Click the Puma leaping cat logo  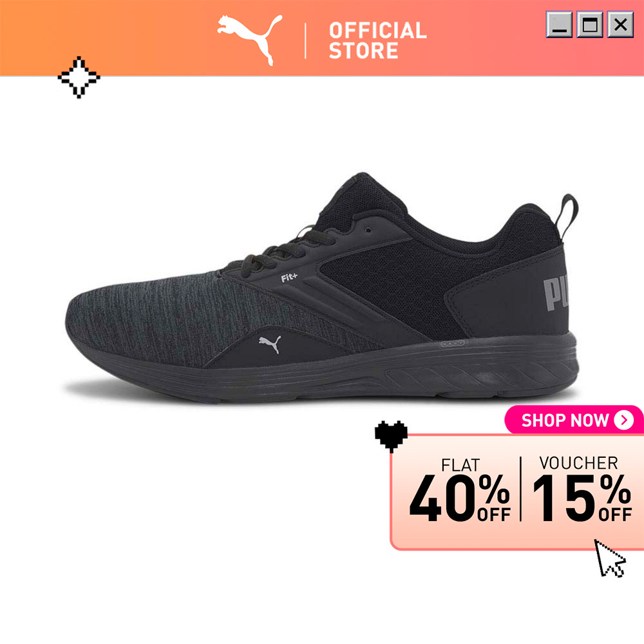pyautogui.click(x=250, y=40)
